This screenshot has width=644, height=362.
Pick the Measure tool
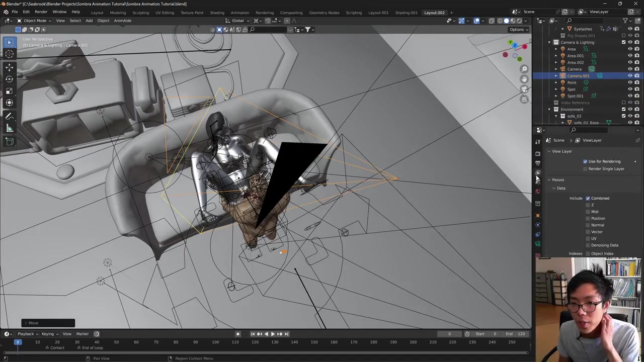click(x=9, y=128)
